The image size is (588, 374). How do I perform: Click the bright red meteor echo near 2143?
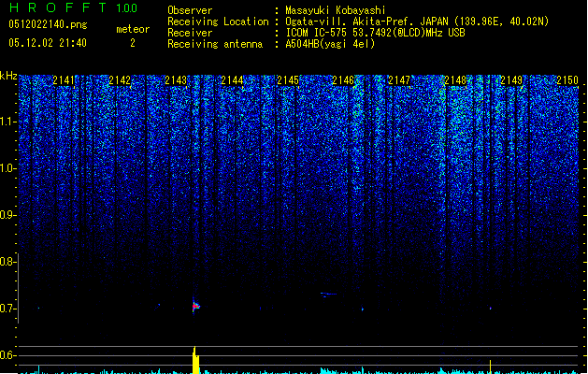tap(195, 307)
